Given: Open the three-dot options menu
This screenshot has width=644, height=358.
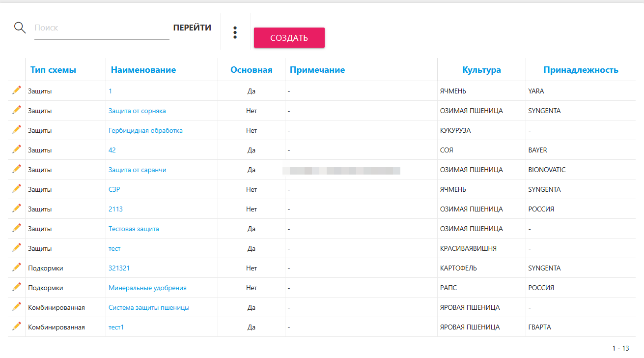Looking at the screenshot, I should [x=235, y=32].
